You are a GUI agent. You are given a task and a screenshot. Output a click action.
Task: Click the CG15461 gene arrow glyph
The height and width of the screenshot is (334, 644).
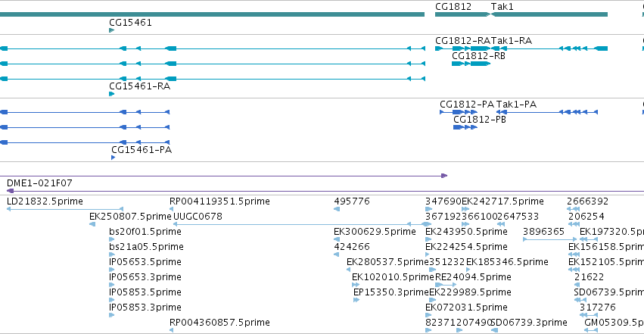[x=112, y=30]
